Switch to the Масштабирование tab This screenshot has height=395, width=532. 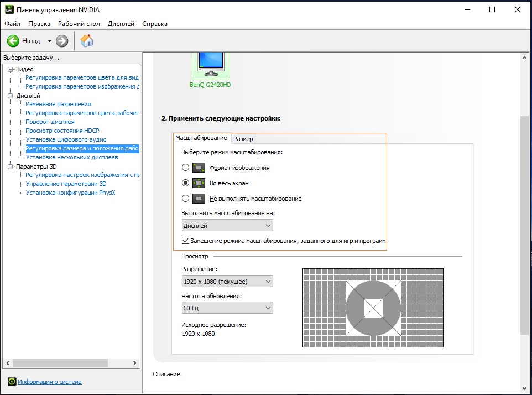coord(201,138)
